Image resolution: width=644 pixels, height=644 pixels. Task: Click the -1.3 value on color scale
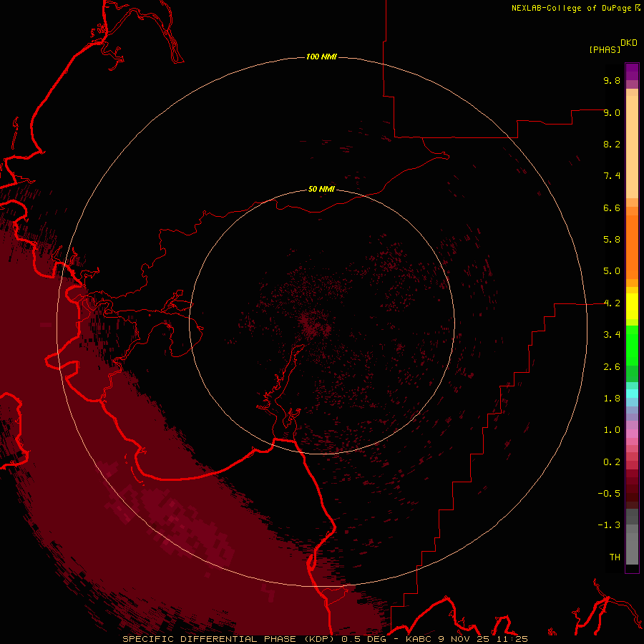tap(609, 525)
